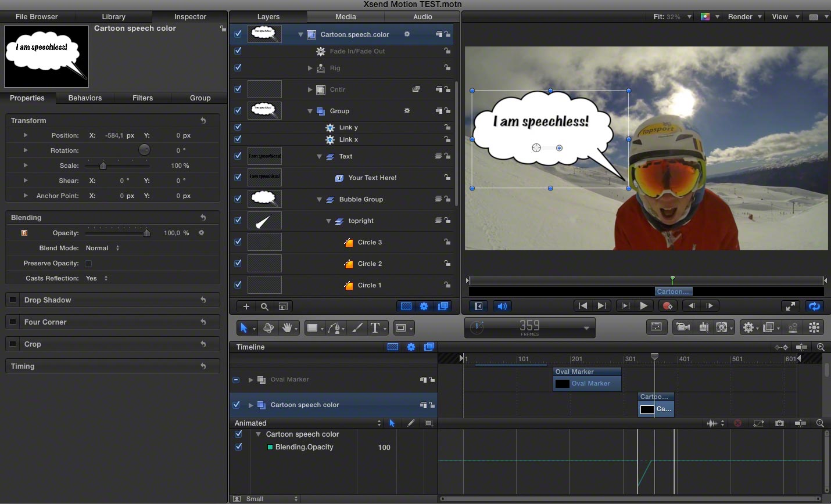Open the Blend Mode dropdown
831x504 pixels.
[x=102, y=248]
